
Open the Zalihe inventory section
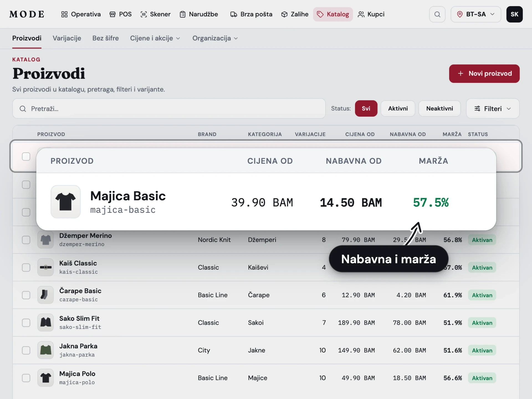(295, 14)
